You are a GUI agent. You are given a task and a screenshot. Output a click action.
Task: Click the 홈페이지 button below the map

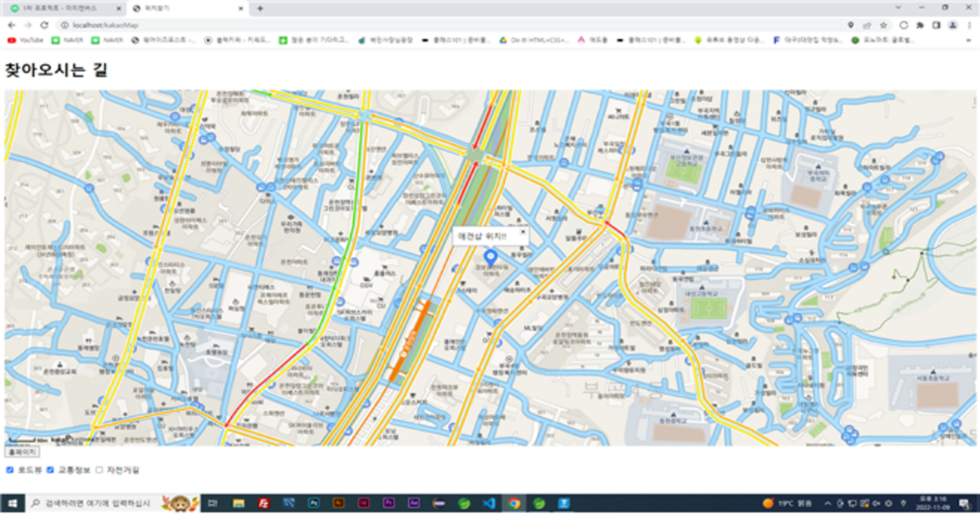click(22, 452)
